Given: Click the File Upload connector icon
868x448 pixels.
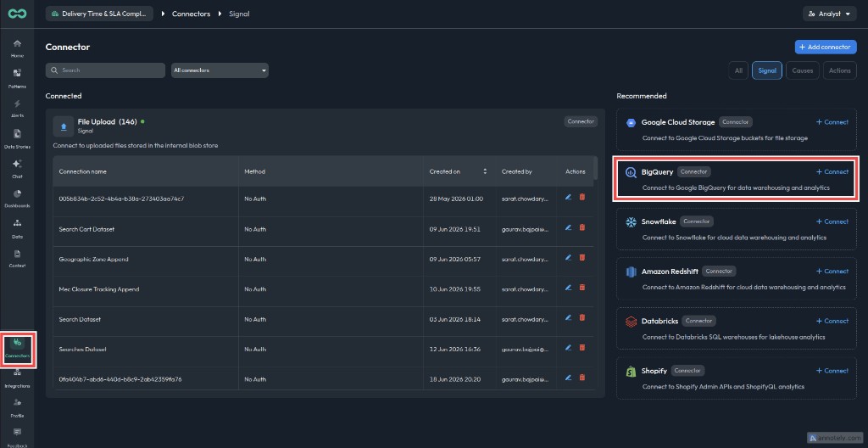Looking at the screenshot, I should [63, 126].
